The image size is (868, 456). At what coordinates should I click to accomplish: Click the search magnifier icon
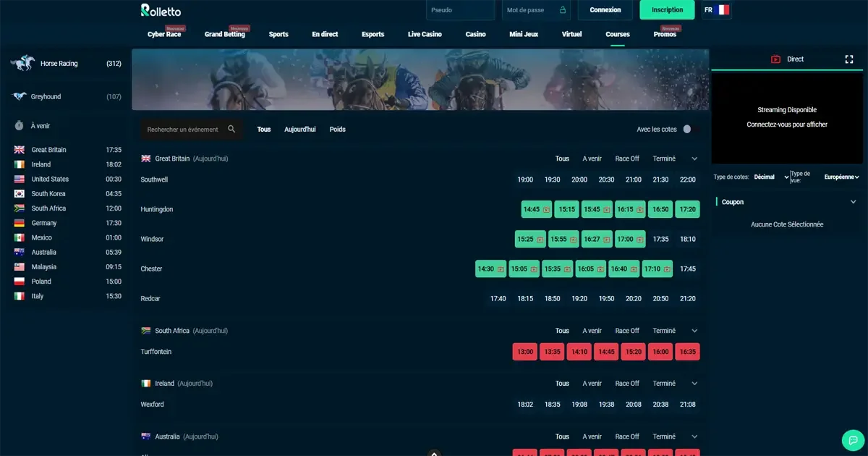tap(231, 129)
